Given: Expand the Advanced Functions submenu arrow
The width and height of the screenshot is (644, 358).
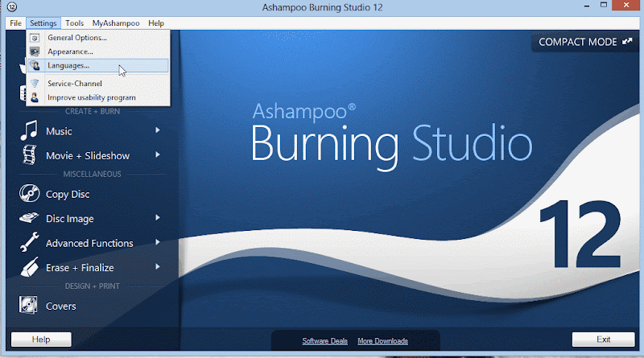Looking at the screenshot, I should 158,243.
